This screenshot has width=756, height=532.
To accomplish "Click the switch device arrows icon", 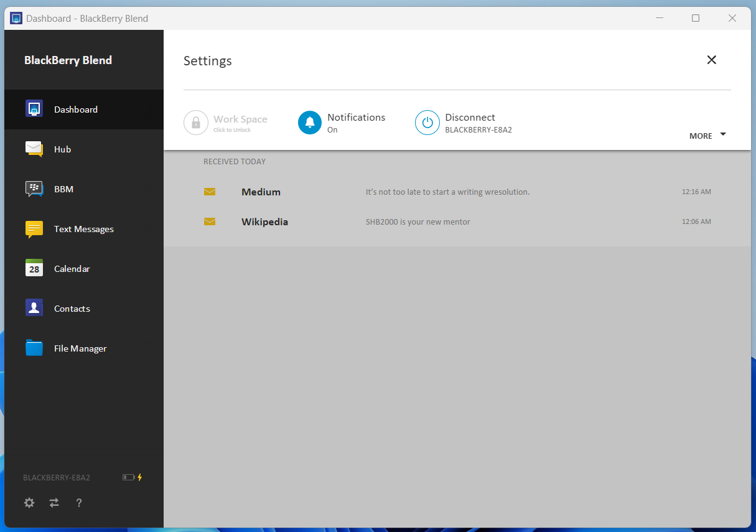I will tap(54, 503).
